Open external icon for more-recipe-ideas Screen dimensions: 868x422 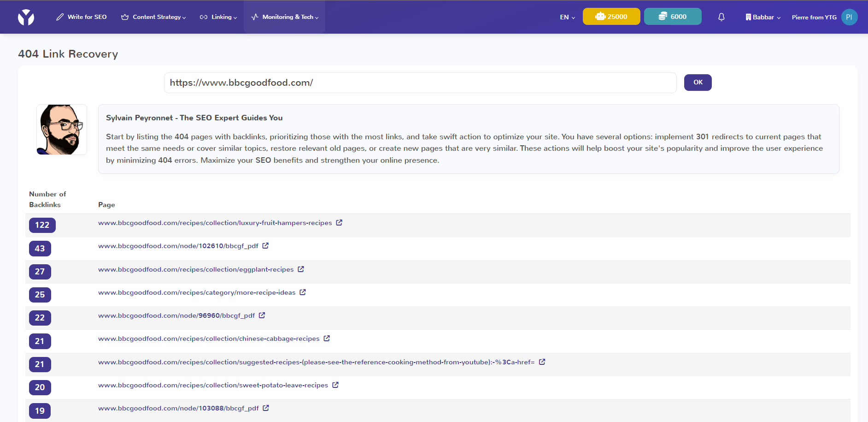point(303,292)
